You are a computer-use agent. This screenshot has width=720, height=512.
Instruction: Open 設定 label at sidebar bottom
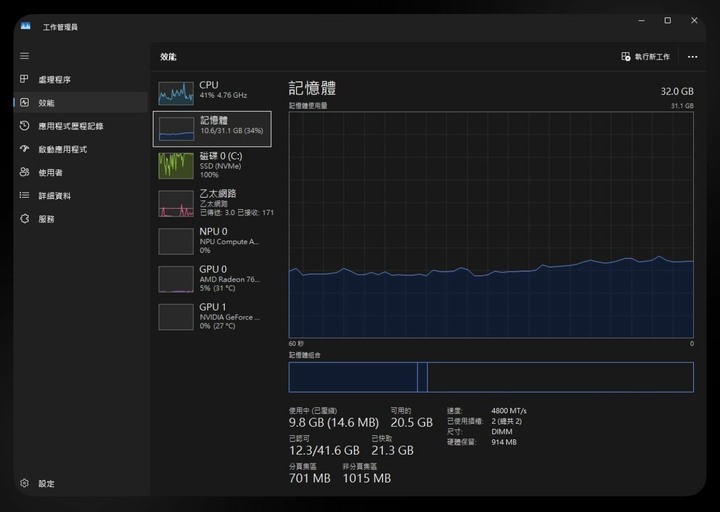click(x=46, y=484)
